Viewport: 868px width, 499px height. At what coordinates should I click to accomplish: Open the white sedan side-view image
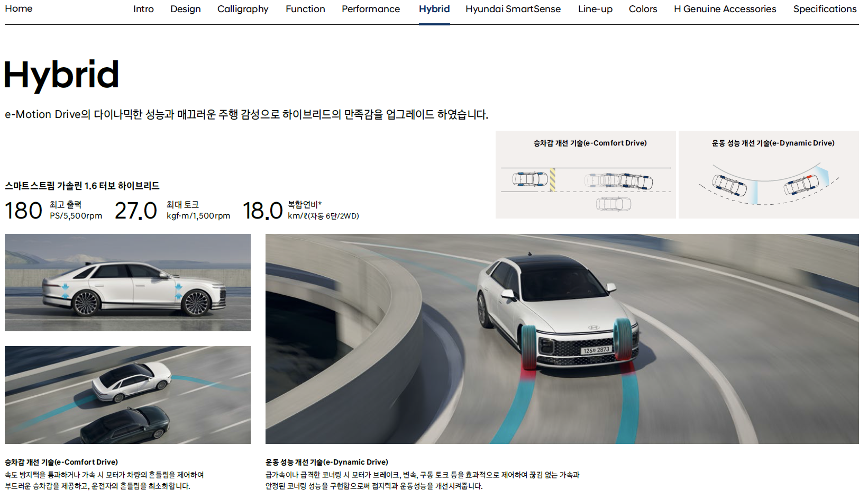point(127,283)
